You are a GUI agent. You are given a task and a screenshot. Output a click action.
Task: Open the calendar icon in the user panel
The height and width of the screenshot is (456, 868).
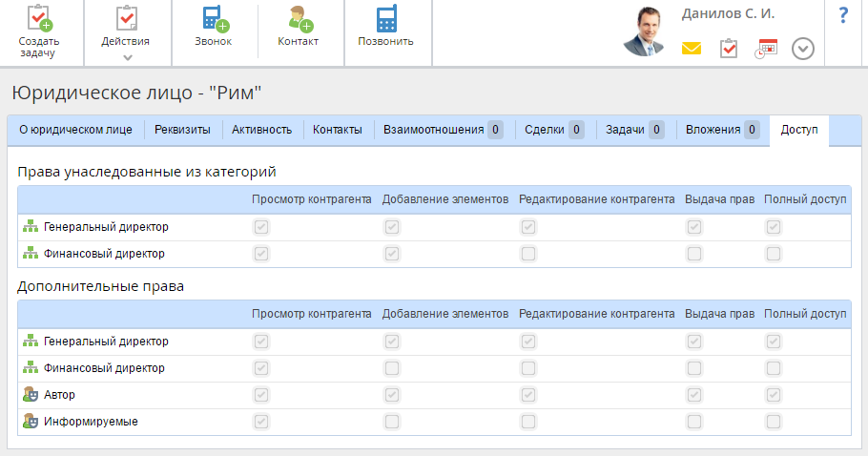click(x=766, y=48)
